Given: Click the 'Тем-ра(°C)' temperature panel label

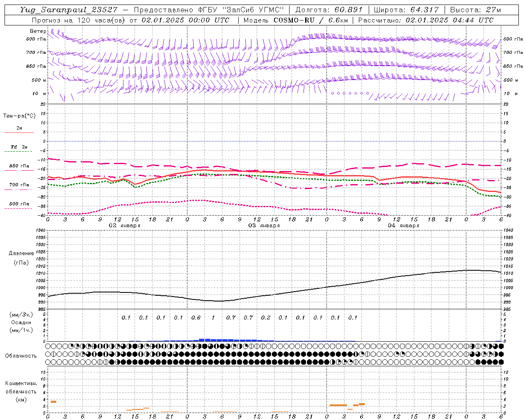Looking at the screenshot, I should pos(19,116).
